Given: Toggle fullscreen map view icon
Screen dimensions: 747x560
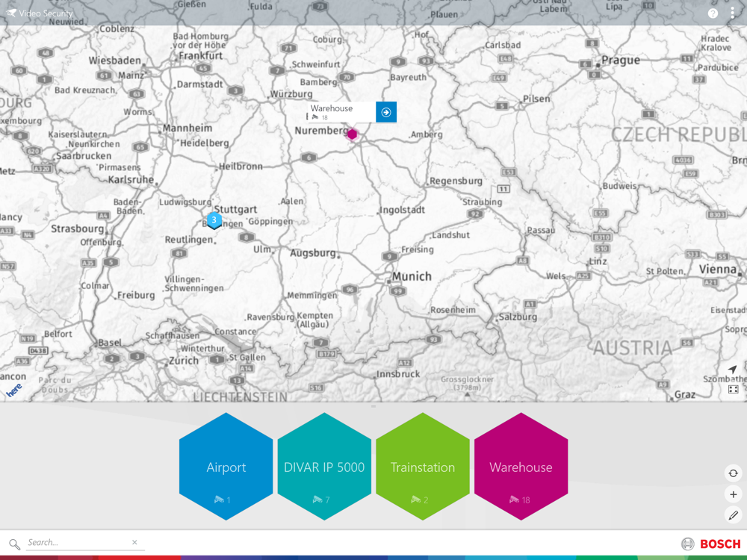Looking at the screenshot, I should click(734, 390).
